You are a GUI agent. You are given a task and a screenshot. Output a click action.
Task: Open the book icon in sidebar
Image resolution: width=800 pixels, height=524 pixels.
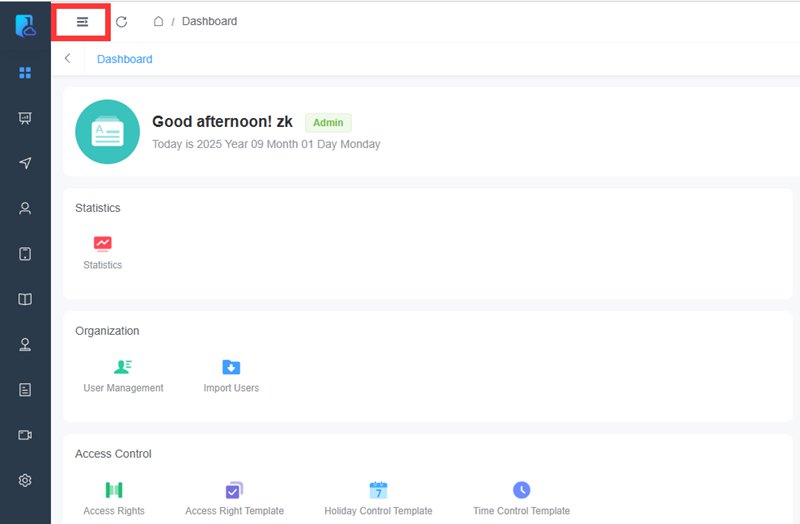(x=25, y=299)
